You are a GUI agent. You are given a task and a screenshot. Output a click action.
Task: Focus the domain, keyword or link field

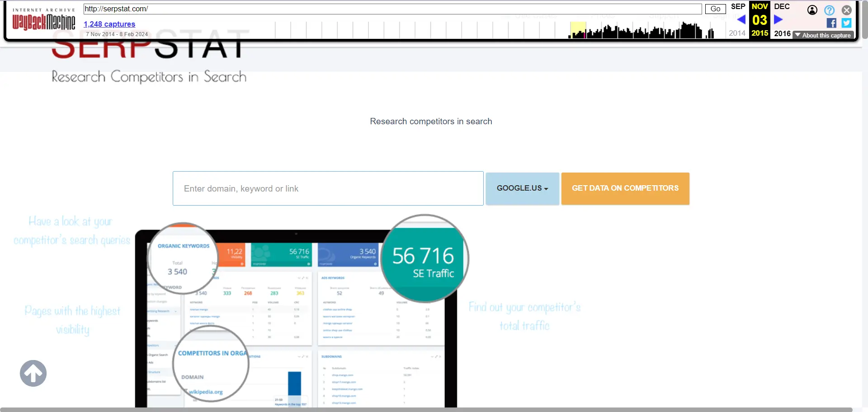pyautogui.click(x=328, y=188)
